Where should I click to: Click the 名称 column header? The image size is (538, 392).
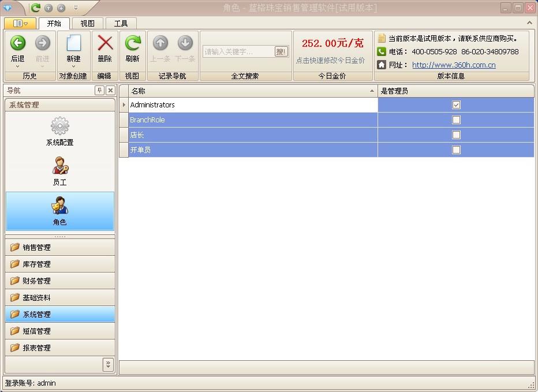pyautogui.click(x=253, y=91)
